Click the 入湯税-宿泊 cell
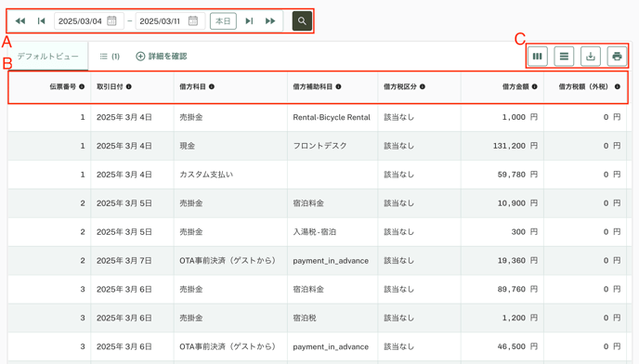Image resolution: width=639 pixels, height=364 pixels. tap(333, 232)
